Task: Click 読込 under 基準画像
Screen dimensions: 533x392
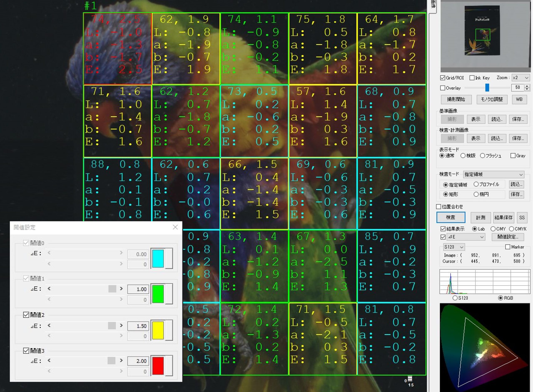Action: 497,119
